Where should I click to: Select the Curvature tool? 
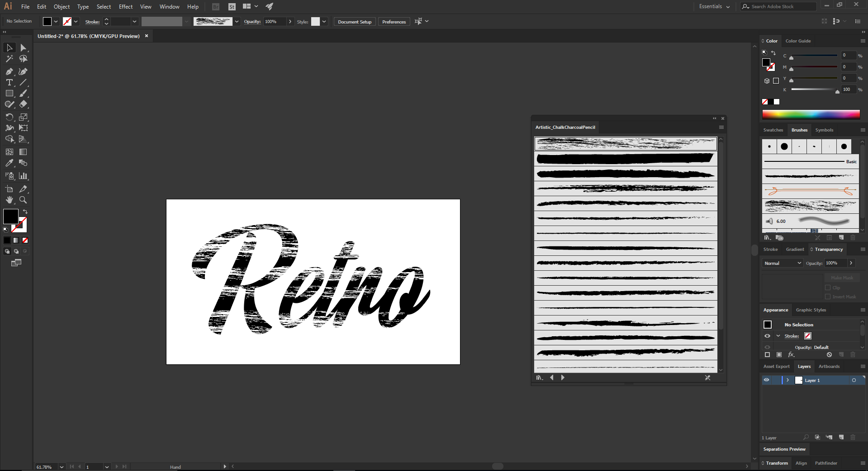23,71
